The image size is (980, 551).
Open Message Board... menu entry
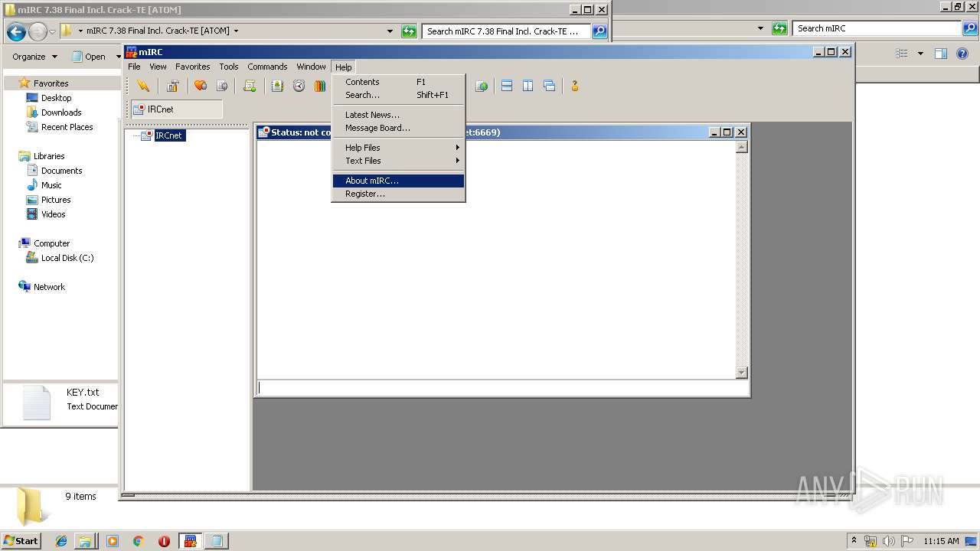pyautogui.click(x=398, y=128)
